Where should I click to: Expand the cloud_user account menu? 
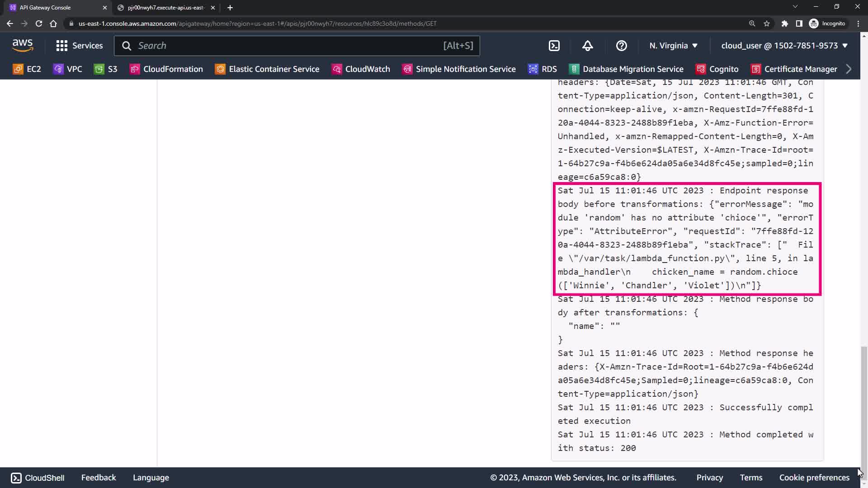pyautogui.click(x=784, y=46)
